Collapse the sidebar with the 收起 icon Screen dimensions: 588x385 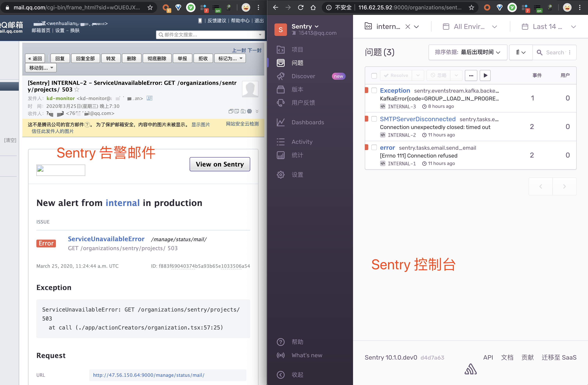(280, 375)
